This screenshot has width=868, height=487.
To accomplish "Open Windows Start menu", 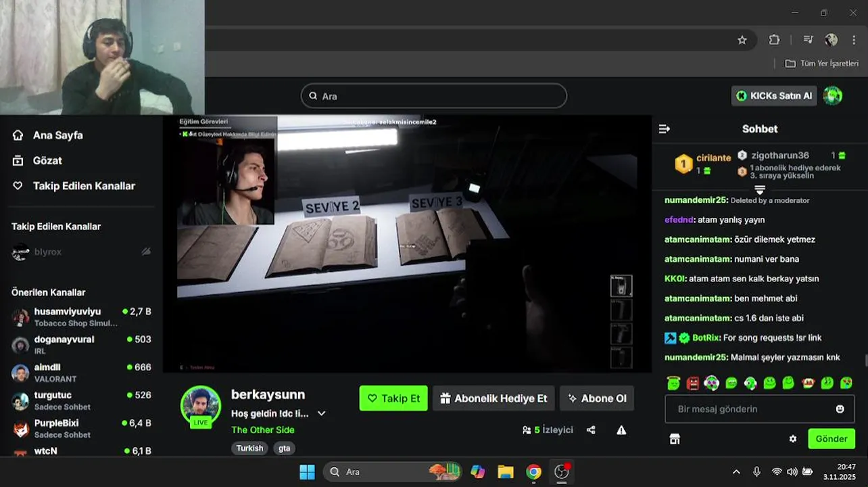I will tap(307, 471).
